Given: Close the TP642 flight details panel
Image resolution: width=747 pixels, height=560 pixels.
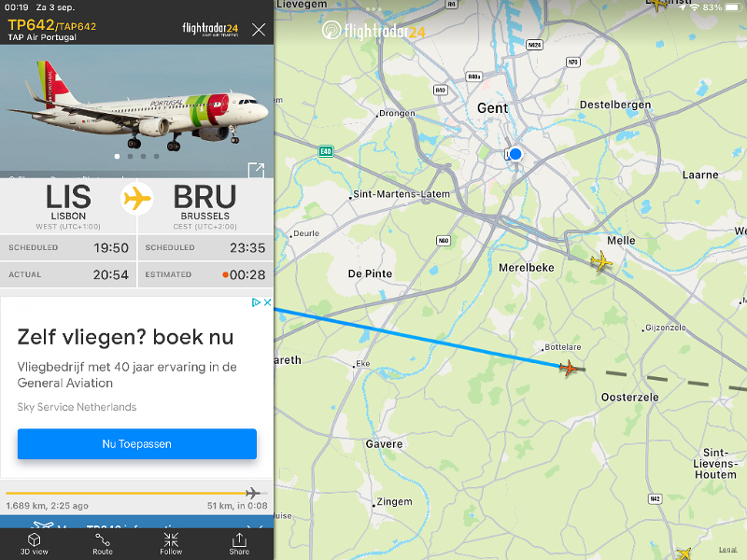Looking at the screenshot, I should (259, 30).
